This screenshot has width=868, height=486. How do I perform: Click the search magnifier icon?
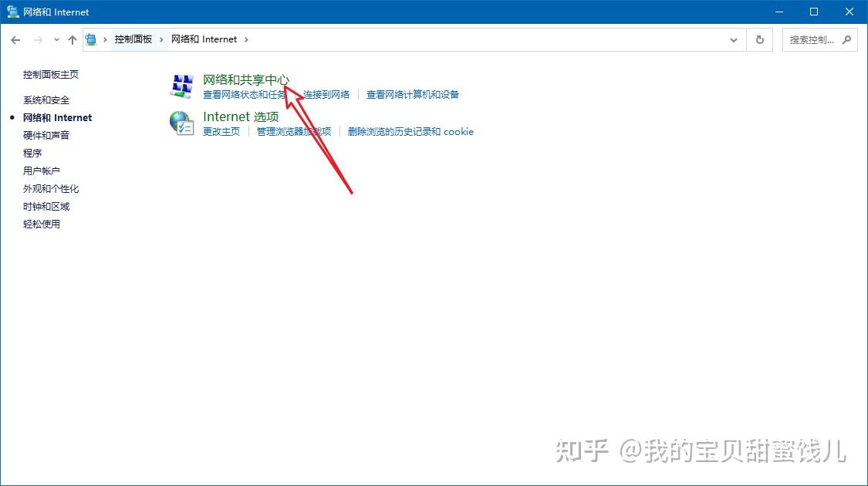[x=846, y=40]
